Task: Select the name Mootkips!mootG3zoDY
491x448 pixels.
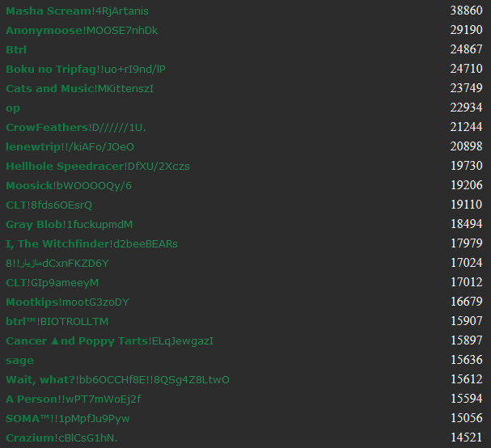Action: tap(67, 302)
